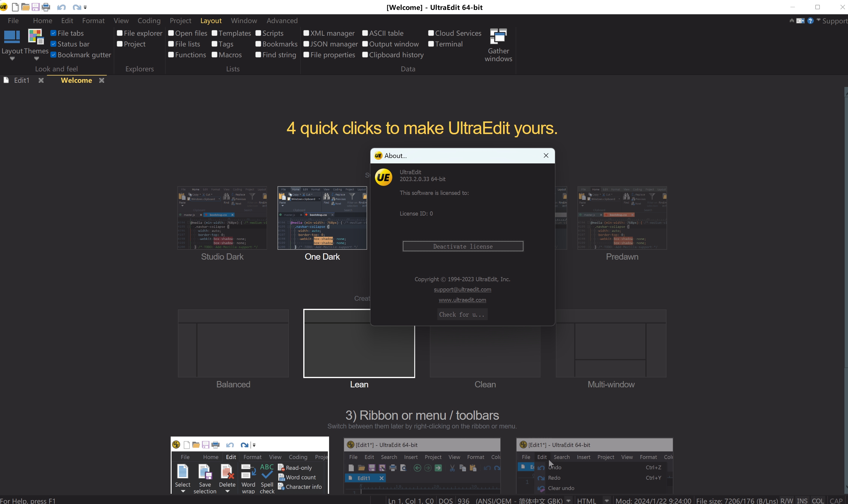Open the www.ultraedit.com link
The width and height of the screenshot is (848, 504).
coord(462,300)
